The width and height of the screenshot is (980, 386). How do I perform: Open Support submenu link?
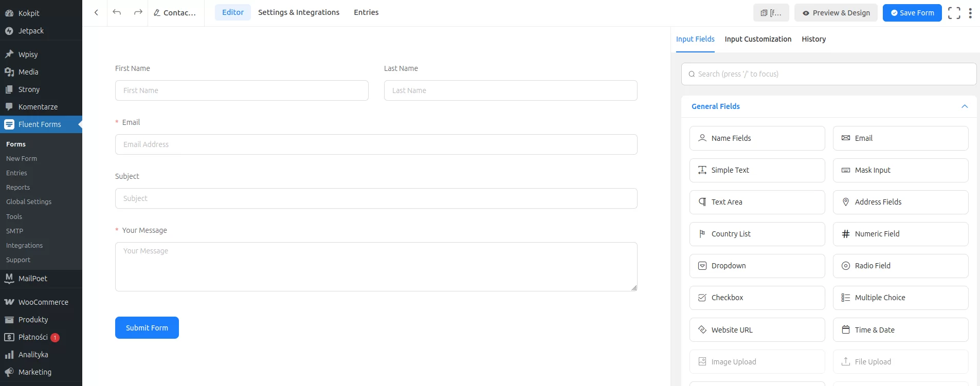click(18, 260)
